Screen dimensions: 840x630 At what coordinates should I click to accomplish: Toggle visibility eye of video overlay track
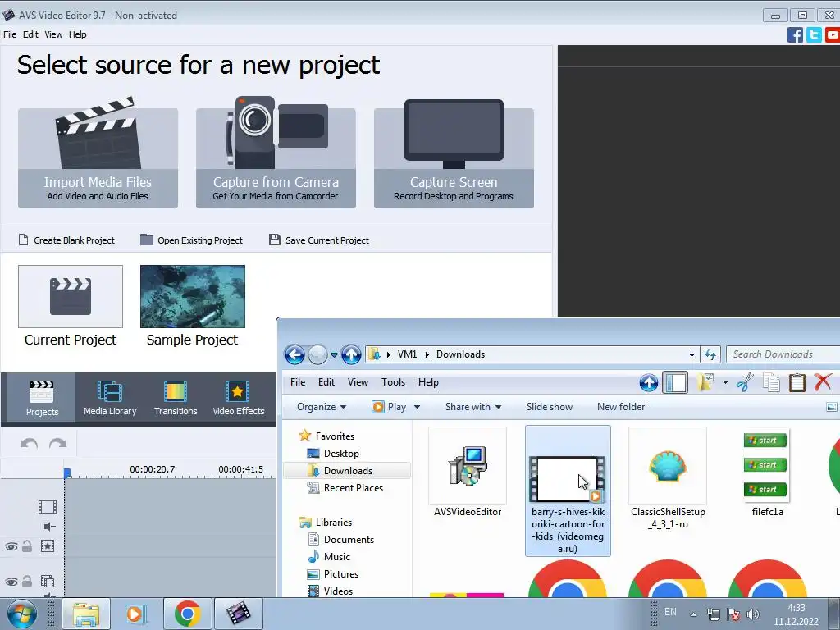[11, 582]
